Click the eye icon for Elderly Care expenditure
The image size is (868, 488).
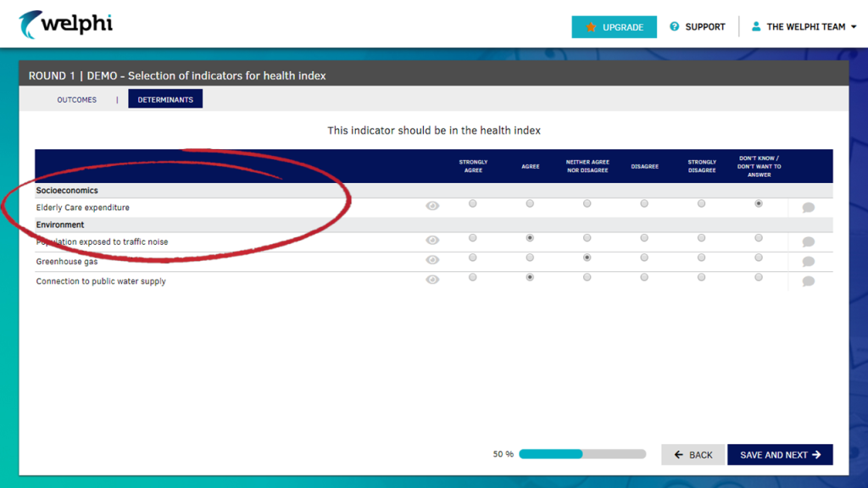pyautogui.click(x=432, y=203)
